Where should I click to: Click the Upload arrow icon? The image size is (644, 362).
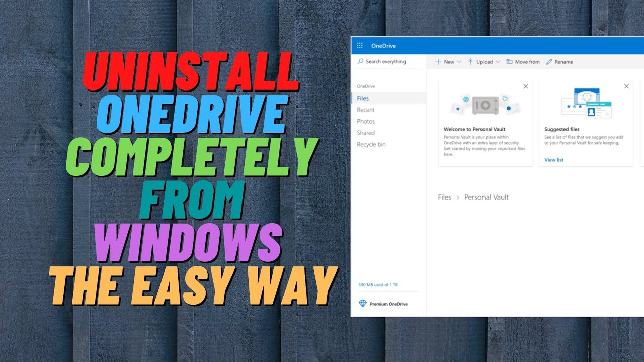click(x=470, y=62)
